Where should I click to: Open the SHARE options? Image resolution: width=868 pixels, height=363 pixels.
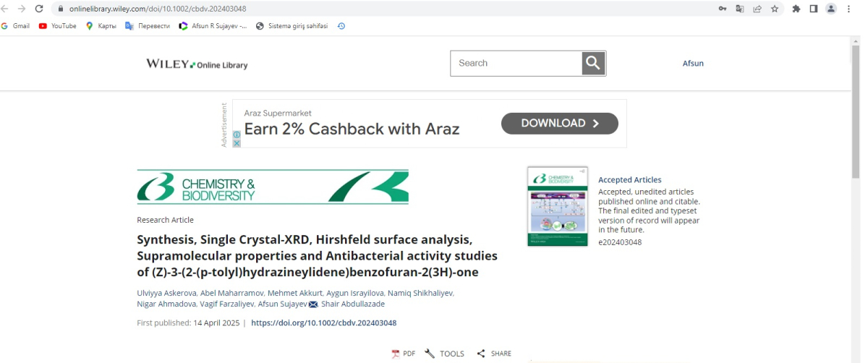click(x=493, y=354)
